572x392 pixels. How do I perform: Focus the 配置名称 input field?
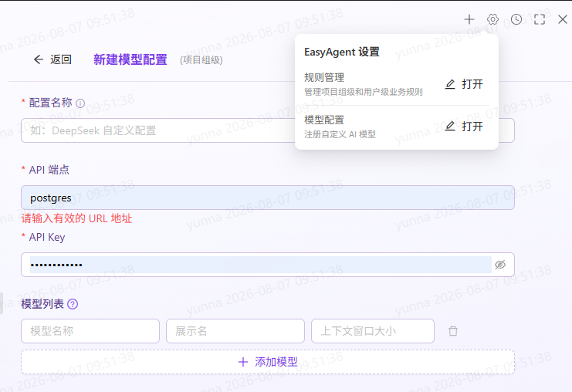157,130
